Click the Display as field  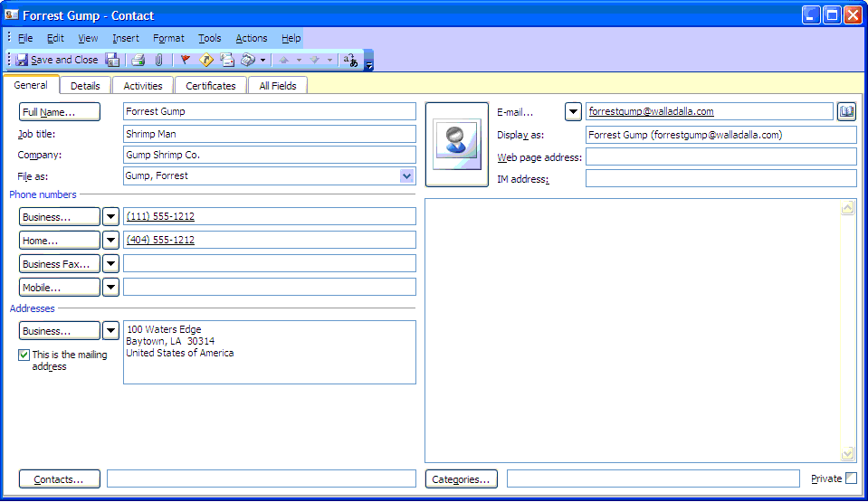[x=720, y=135]
